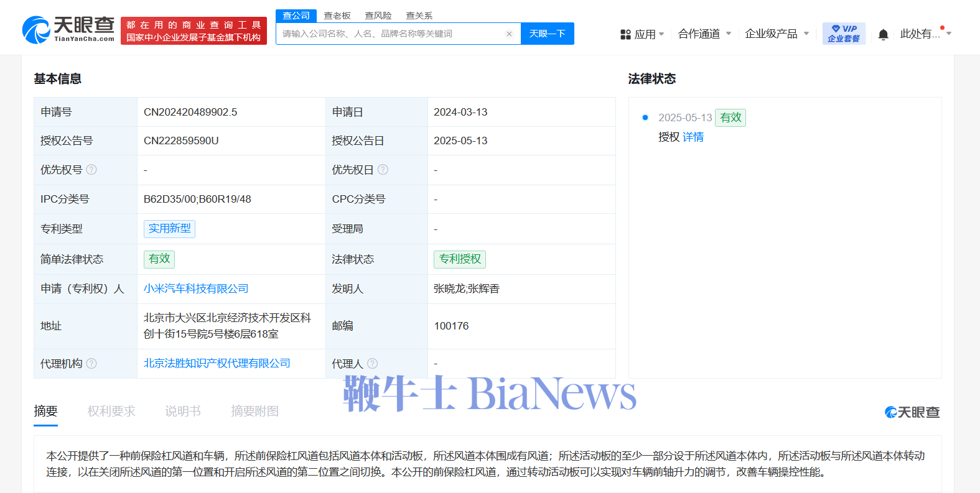This screenshot has height=493, width=980.
Task: Click the 申请号 label cell
Action: point(85,112)
